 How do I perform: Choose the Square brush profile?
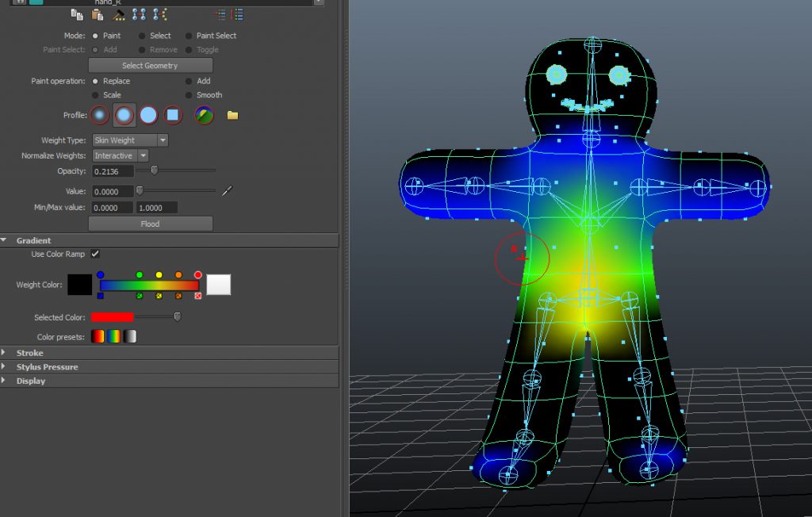[x=173, y=115]
